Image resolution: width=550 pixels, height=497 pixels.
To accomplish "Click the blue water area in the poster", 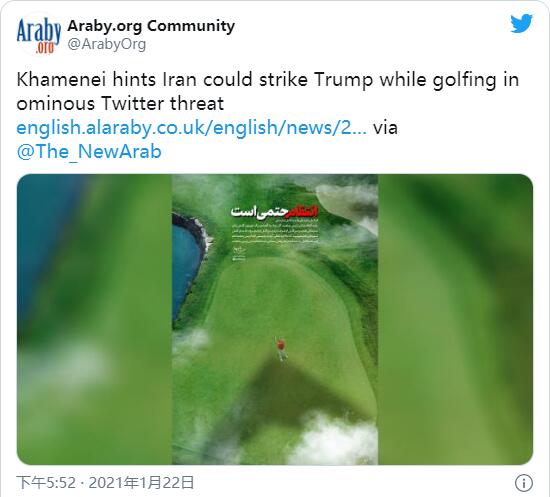I will click(x=186, y=267).
